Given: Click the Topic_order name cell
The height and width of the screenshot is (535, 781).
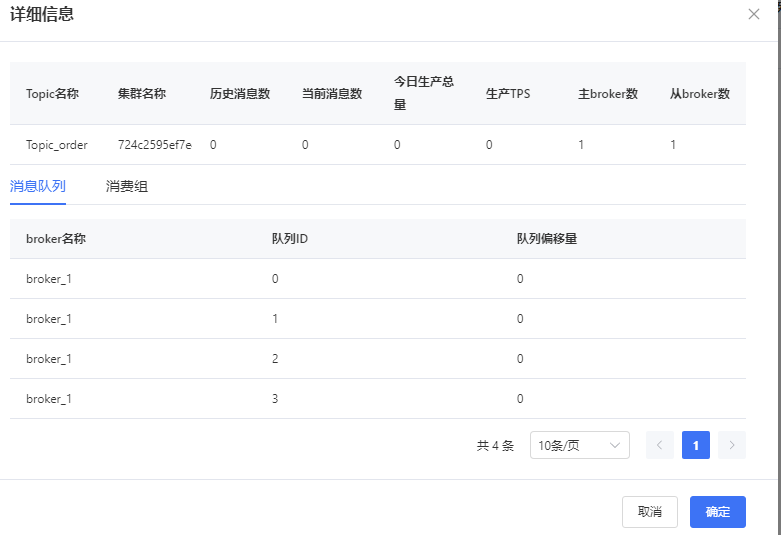Looking at the screenshot, I should (x=57, y=145).
